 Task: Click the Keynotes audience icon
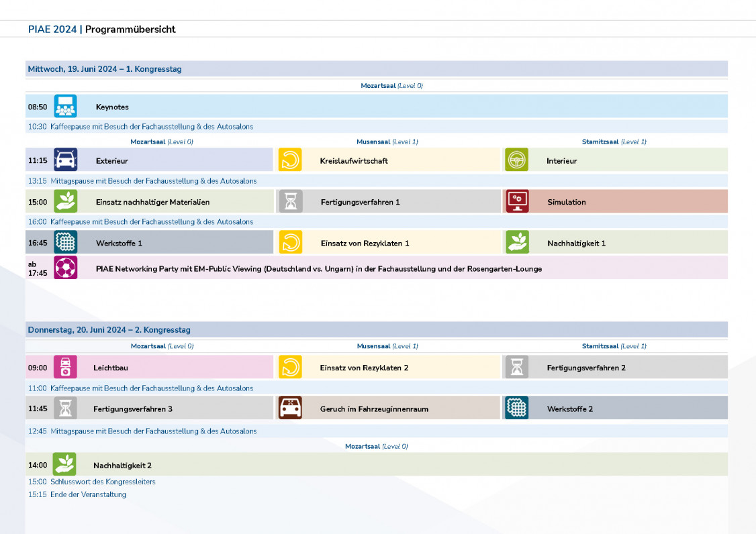tap(65, 107)
